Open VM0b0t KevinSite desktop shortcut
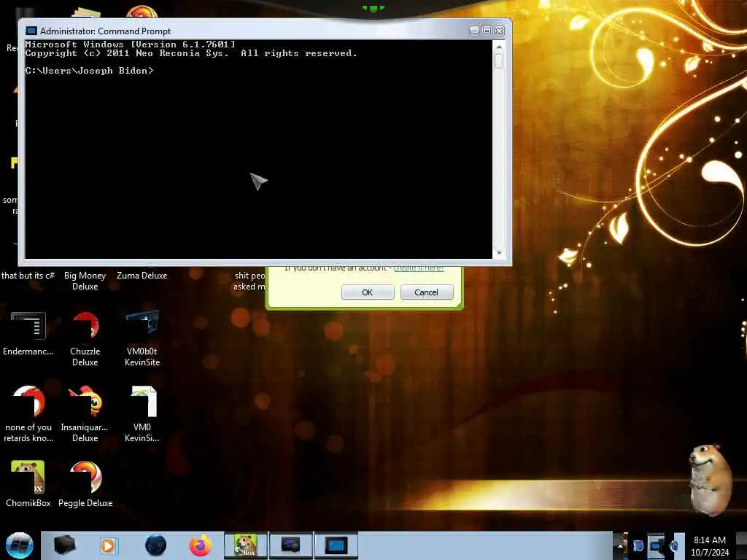This screenshot has height=560, width=747. click(142, 338)
